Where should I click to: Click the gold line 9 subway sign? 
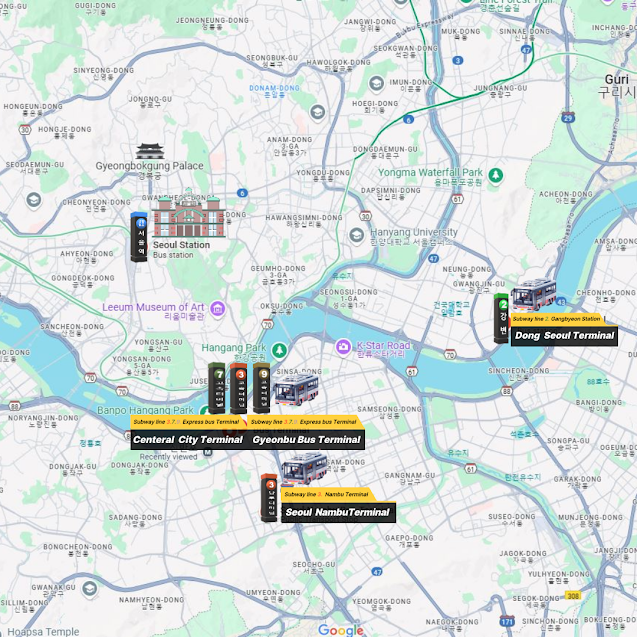pyautogui.click(x=262, y=388)
